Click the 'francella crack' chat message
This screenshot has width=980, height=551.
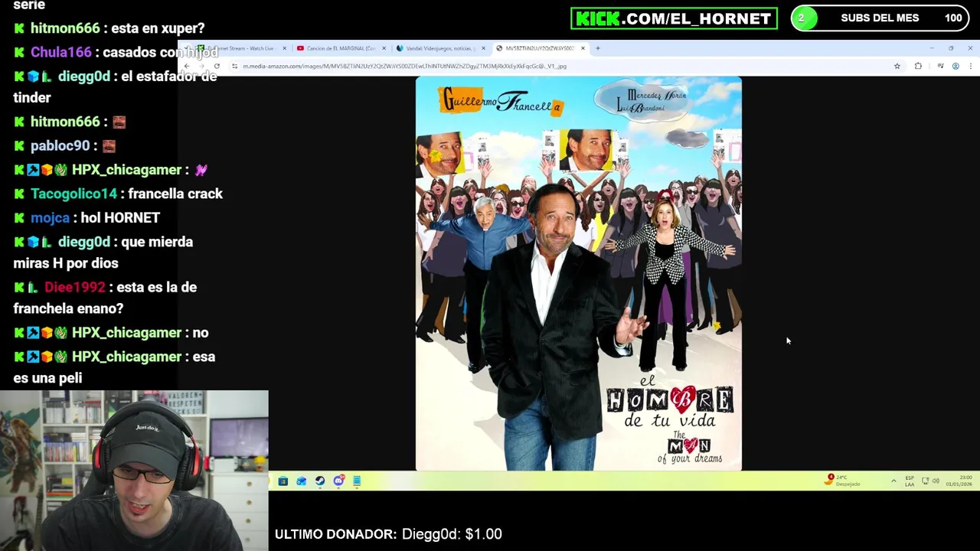pyautogui.click(x=176, y=194)
